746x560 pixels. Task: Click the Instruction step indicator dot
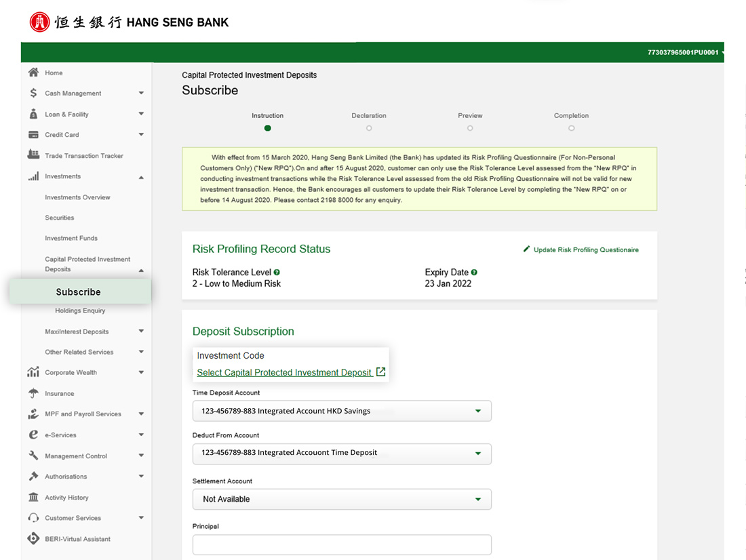(267, 128)
